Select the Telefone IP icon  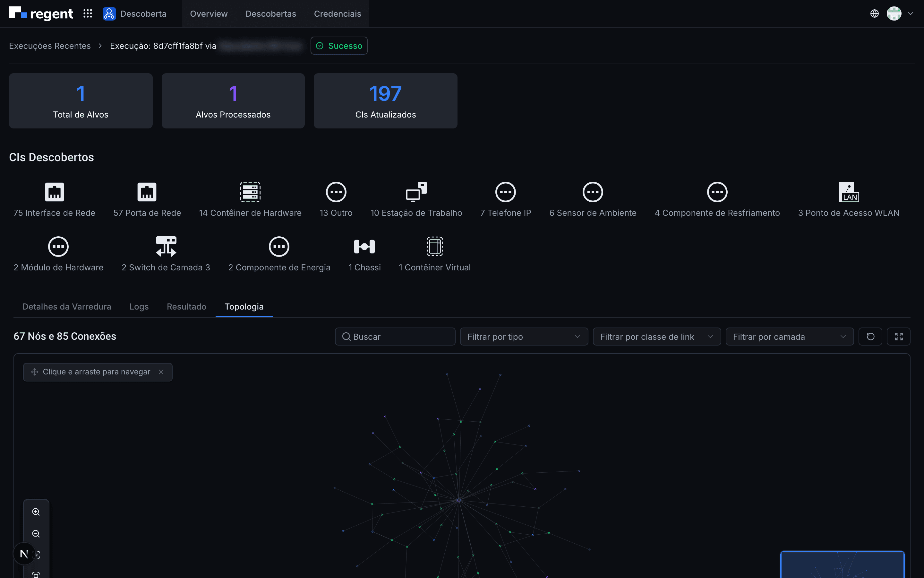pyautogui.click(x=506, y=192)
